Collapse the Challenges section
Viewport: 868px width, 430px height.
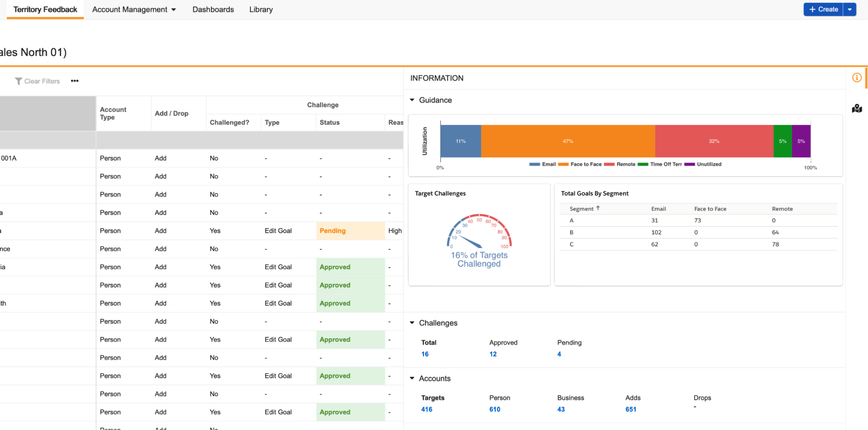(412, 323)
